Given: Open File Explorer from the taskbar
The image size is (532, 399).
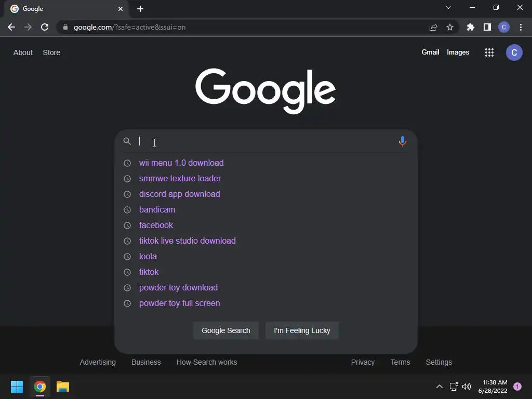Looking at the screenshot, I should (63, 387).
